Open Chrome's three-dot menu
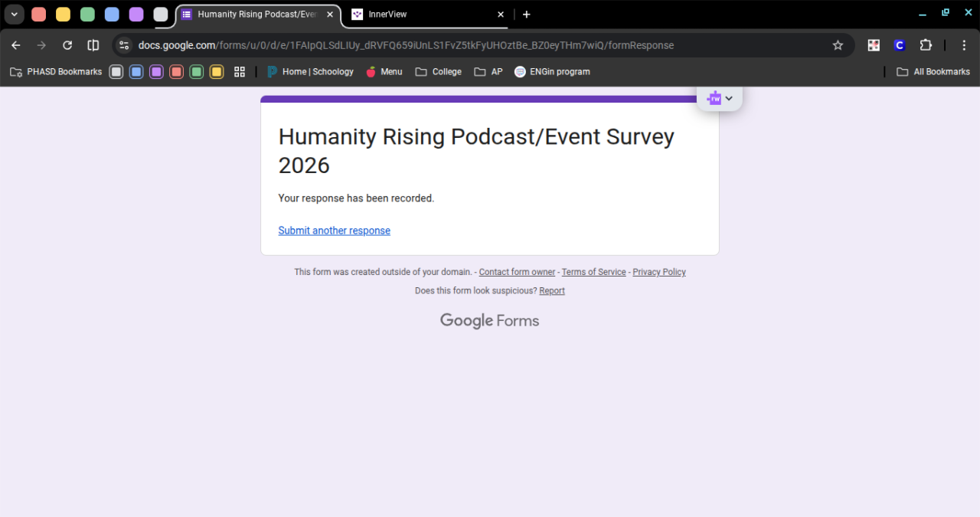The width and height of the screenshot is (980, 517). [x=964, y=45]
